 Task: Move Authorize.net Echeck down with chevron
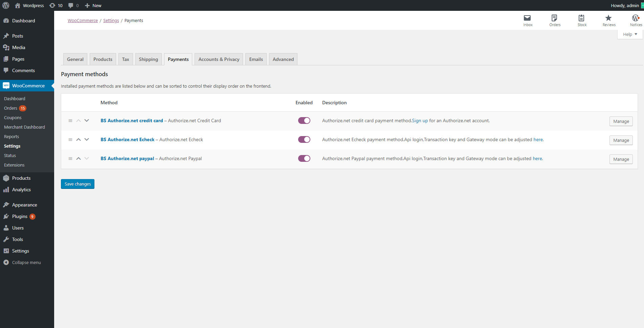pos(87,139)
